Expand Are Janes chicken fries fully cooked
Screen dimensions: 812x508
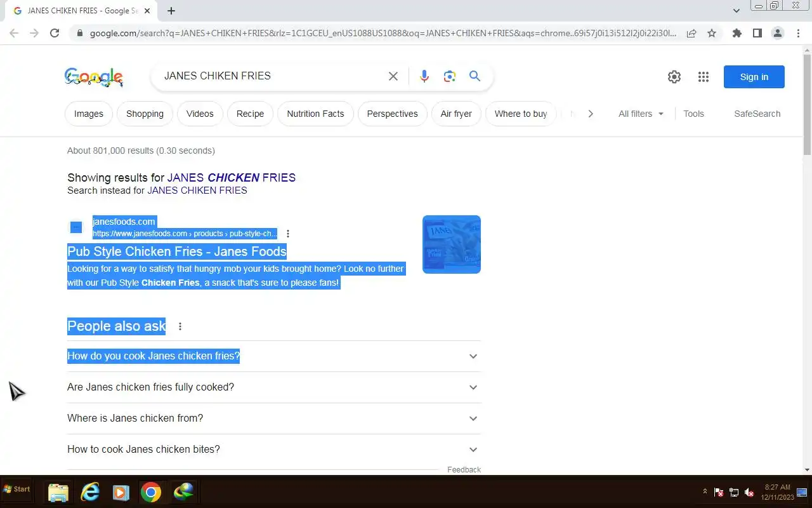274,387
